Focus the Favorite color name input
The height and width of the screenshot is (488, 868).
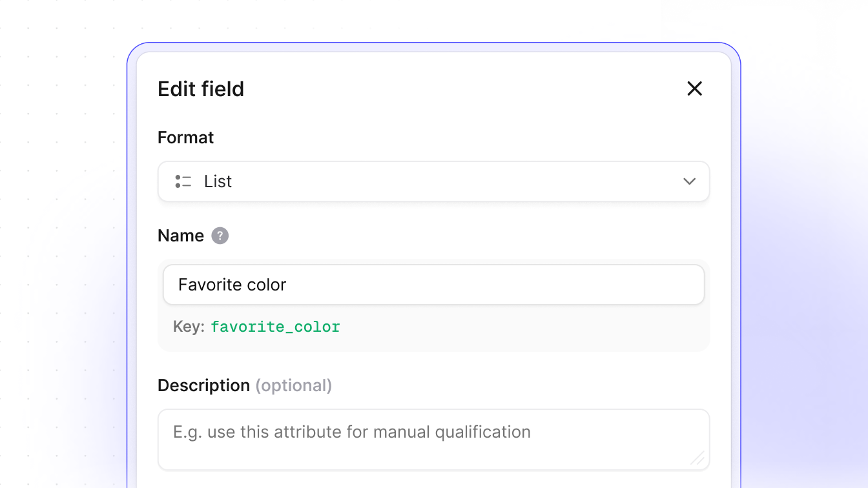434,285
